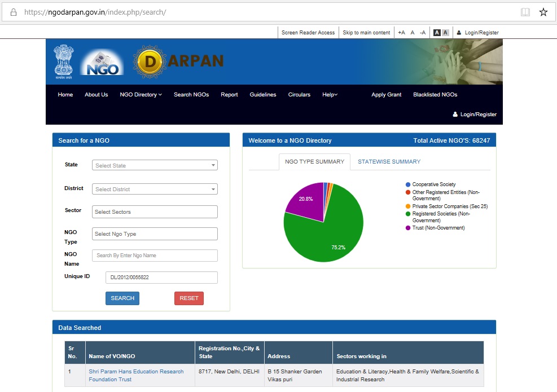Click the 'Data Searched' panel heading
The width and height of the screenshot is (557, 392).
[x=80, y=328]
